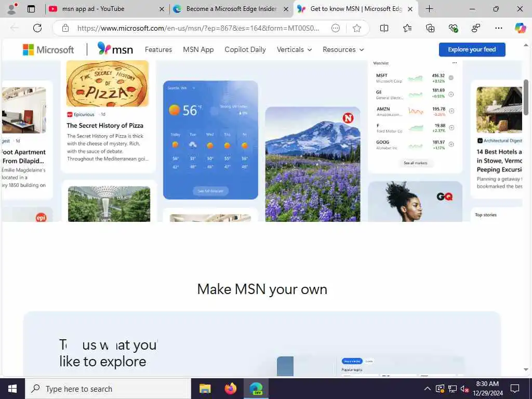Open Settings and more menu

(x=498, y=28)
